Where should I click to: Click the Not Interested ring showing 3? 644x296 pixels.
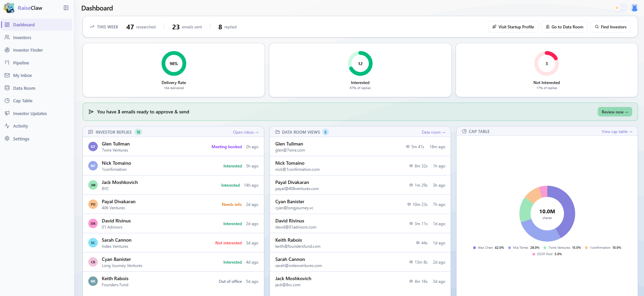point(547,63)
